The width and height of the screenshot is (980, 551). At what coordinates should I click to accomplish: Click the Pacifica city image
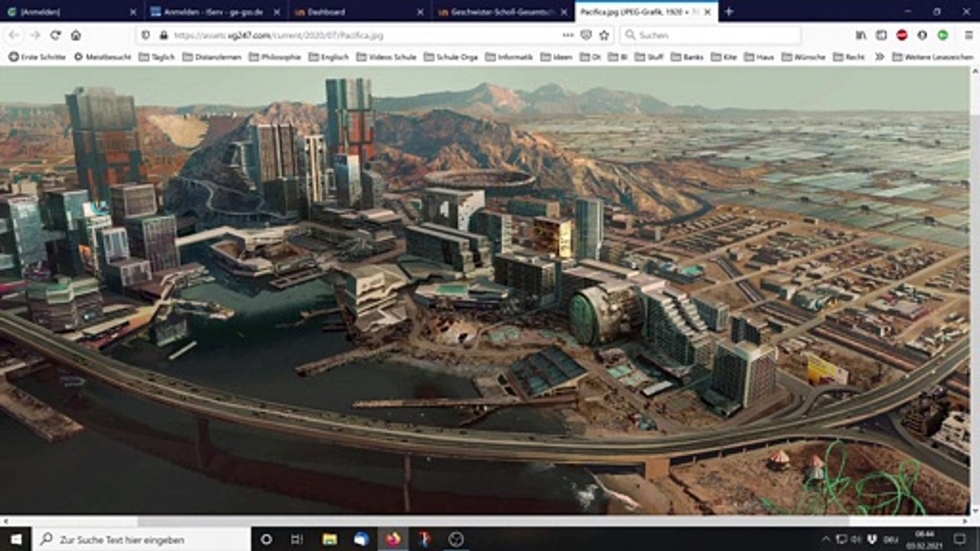pos(485,290)
